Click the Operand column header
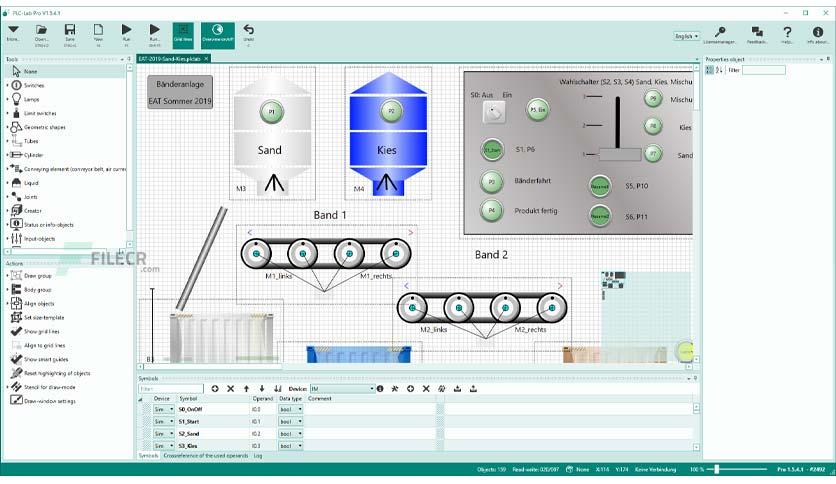The width and height of the screenshot is (836, 484). tap(262, 399)
